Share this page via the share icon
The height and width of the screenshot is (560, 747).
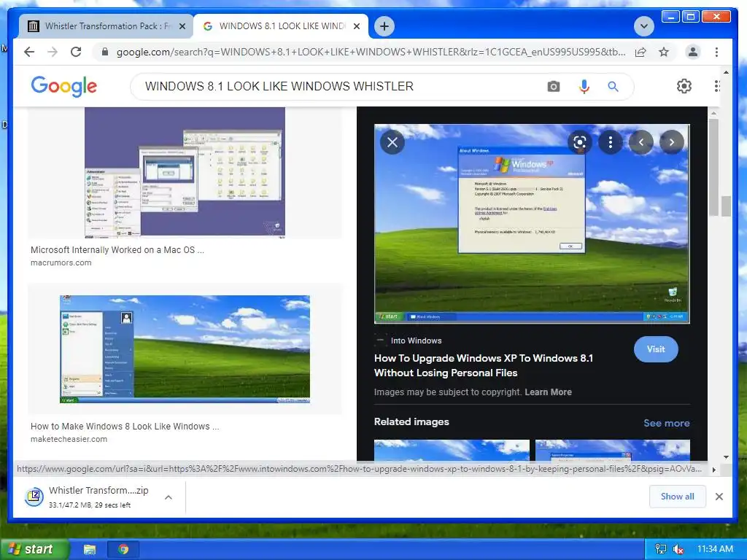click(640, 52)
